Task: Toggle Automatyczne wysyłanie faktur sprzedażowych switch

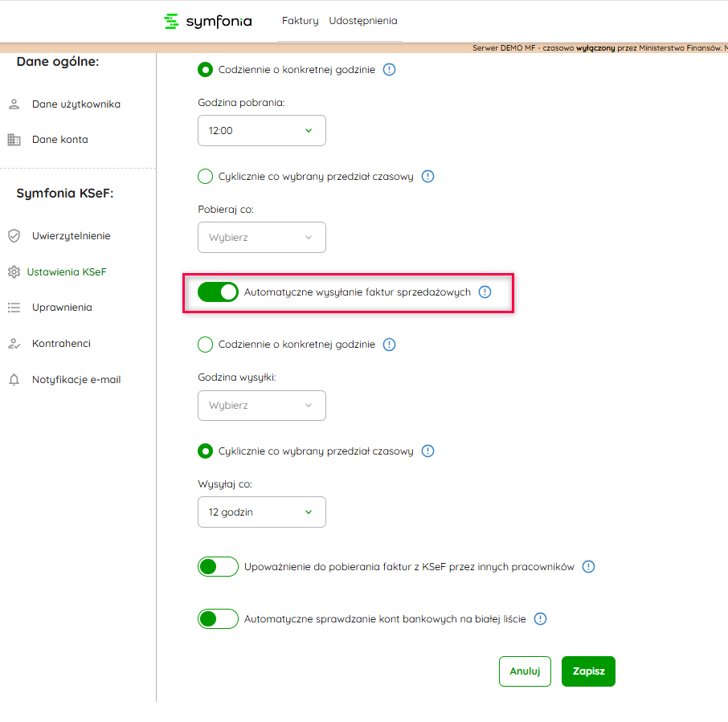Action: click(219, 292)
